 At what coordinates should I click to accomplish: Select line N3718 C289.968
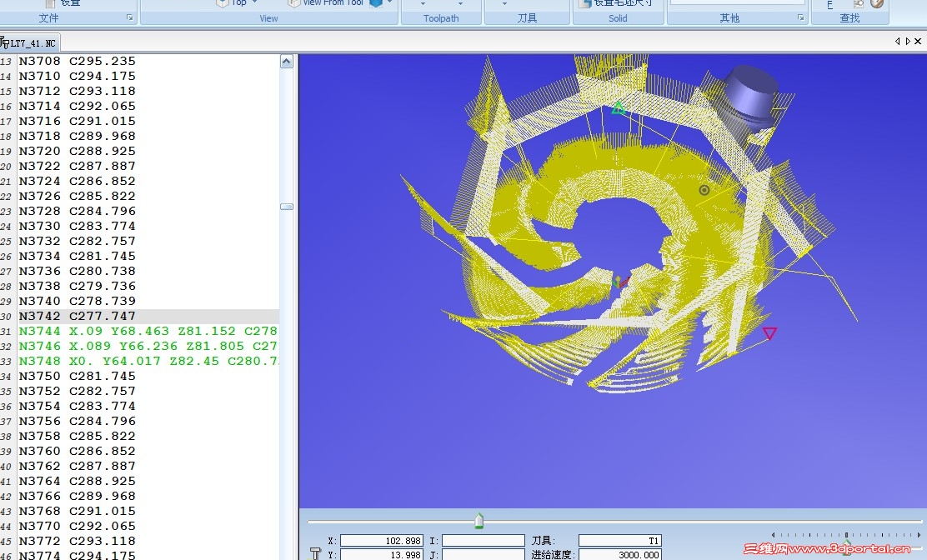tap(77, 137)
